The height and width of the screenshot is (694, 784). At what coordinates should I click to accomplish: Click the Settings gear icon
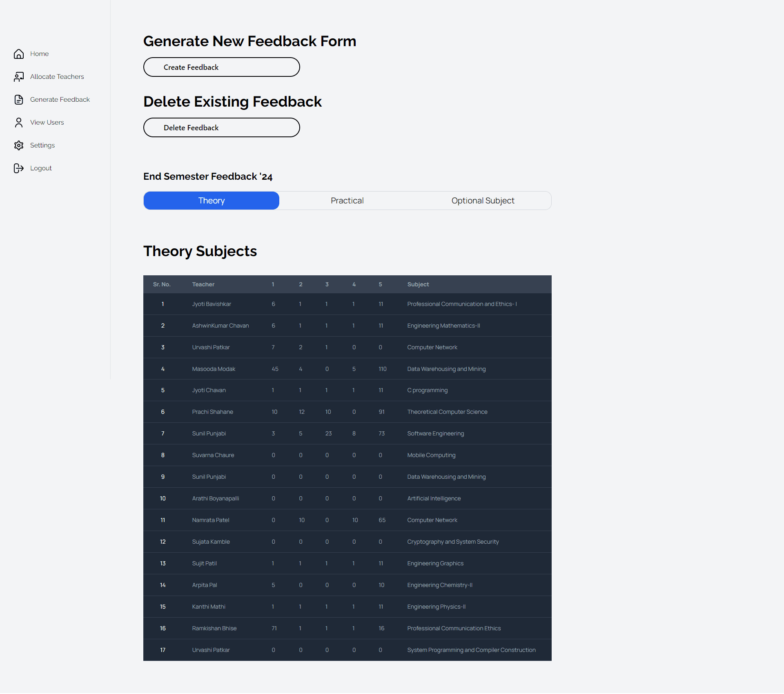point(19,145)
